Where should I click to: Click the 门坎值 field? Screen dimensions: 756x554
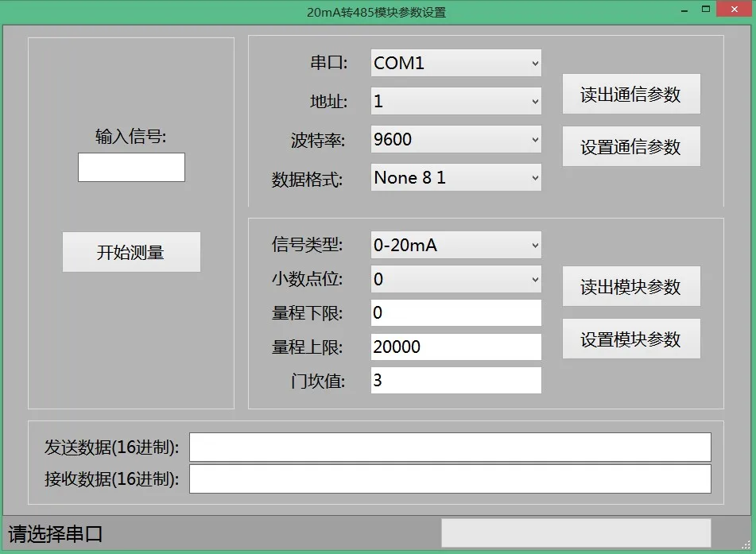[x=456, y=381]
